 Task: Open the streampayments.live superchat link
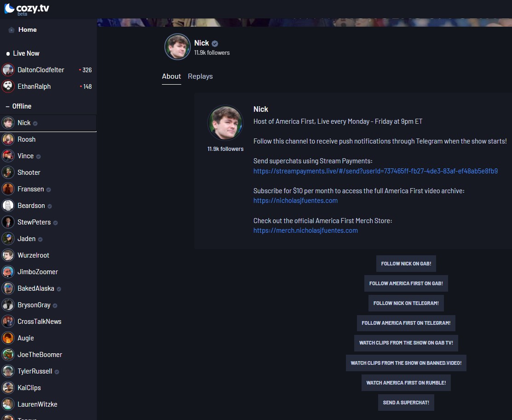pos(375,171)
